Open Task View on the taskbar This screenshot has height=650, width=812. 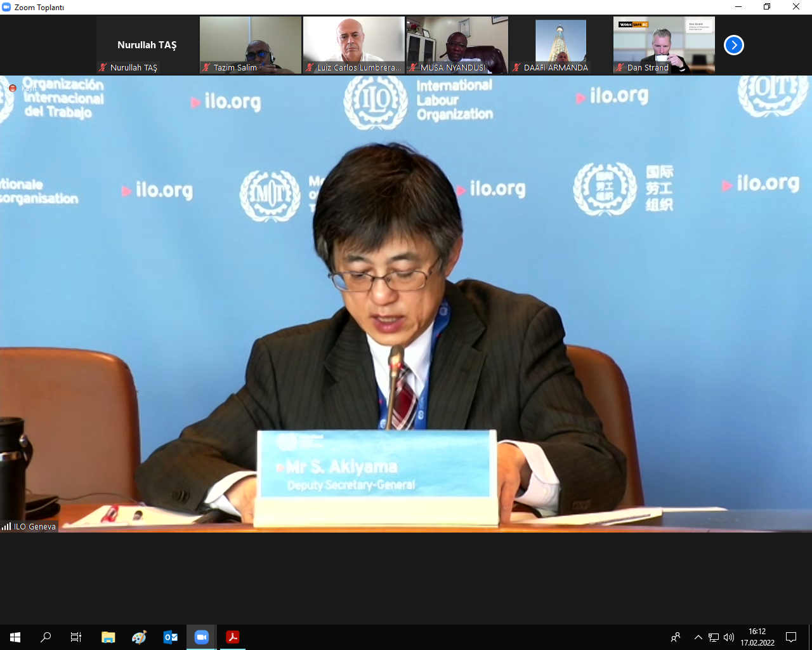[x=76, y=637]
